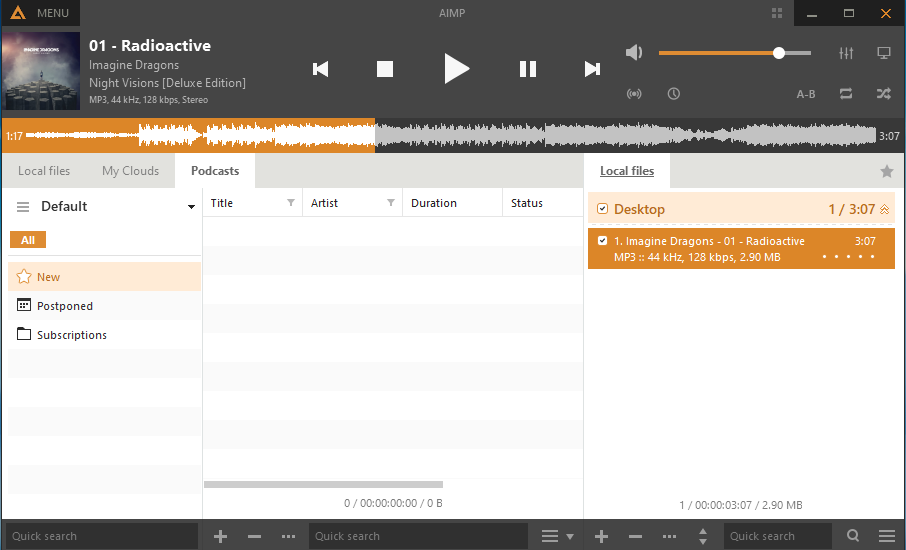Set the volume slider level
The height and width of the screenshot is (550, 906).
coord(734,53)
